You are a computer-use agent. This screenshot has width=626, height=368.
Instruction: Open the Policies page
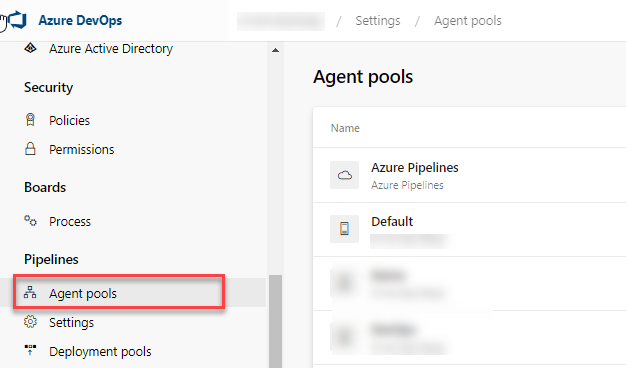(x=69, y=120)
